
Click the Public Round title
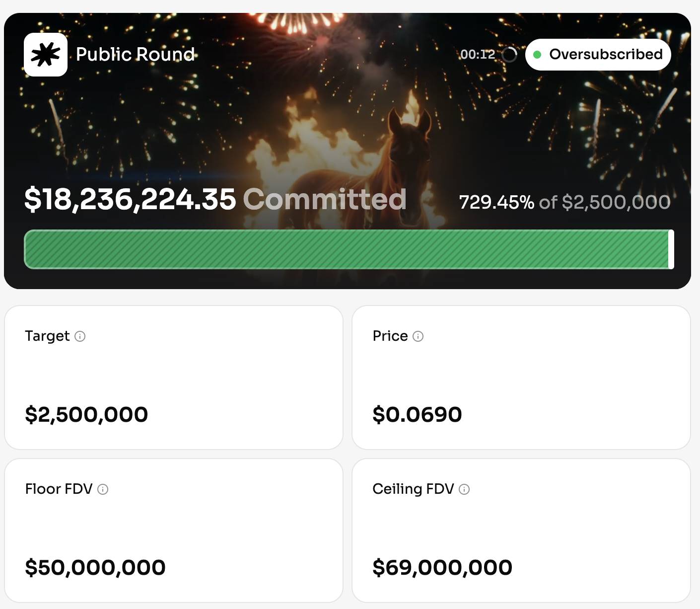(x=135, y=54)
